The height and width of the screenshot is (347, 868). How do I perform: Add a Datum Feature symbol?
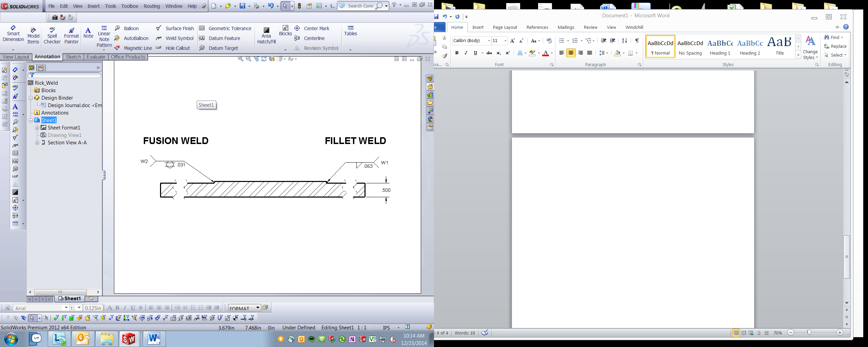(220, 38)
